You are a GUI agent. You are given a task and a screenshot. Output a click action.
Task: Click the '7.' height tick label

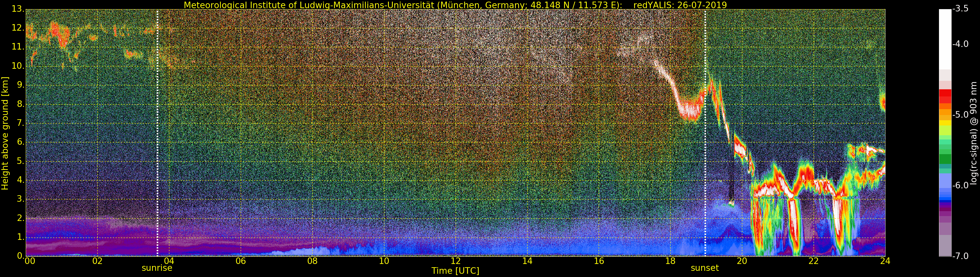point(21,123)
